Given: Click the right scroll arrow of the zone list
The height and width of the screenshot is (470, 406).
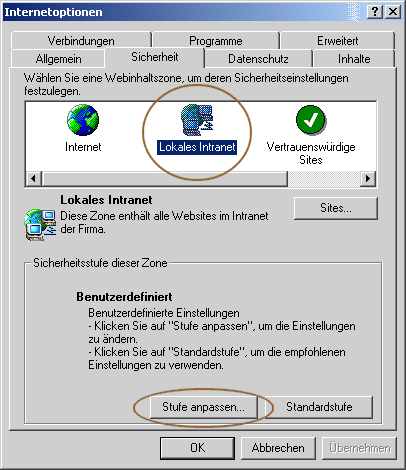Looking at the screenshot, I should click(x=368, y=178).
